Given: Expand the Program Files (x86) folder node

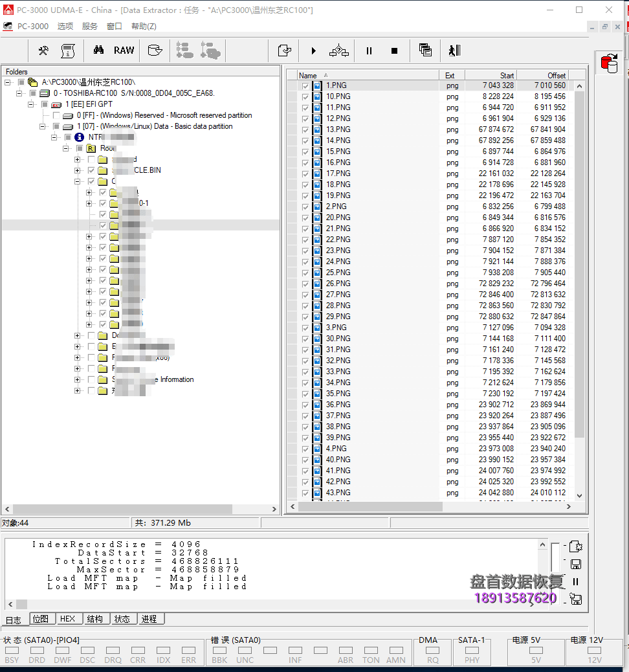Looking at the screenshot, I should [77, 357].
